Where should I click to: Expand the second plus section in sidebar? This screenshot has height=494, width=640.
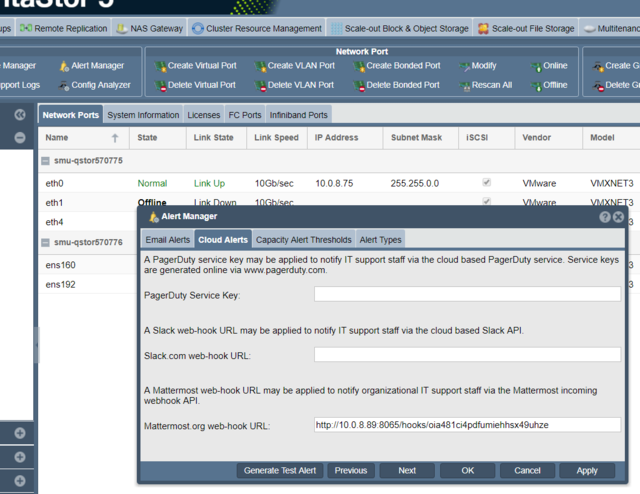tap(20, 457)
